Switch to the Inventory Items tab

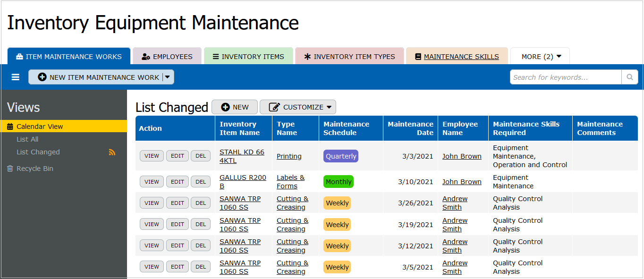tap(248, 57)
